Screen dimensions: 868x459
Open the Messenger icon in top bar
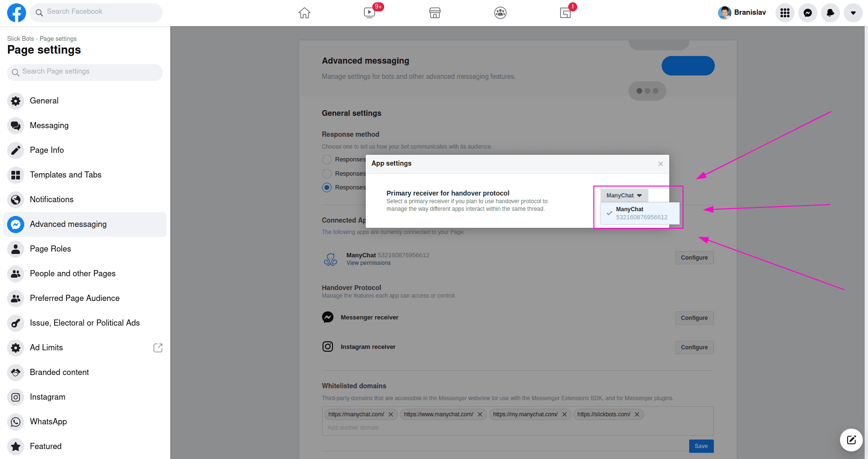click(808, 13)
